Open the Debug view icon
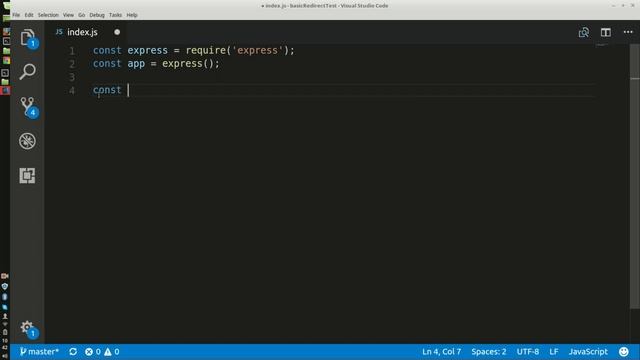 [x=27, y=141]
